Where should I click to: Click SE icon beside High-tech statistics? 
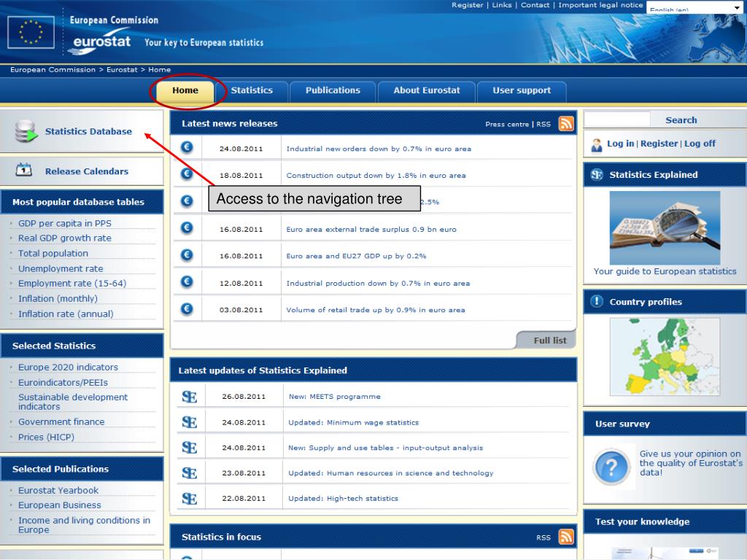[x=189, y=498]
